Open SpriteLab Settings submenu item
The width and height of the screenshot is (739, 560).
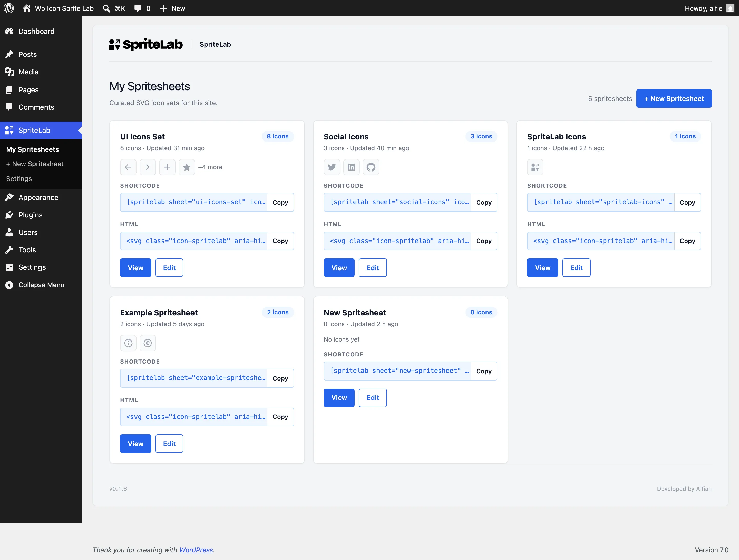point(19,178)
